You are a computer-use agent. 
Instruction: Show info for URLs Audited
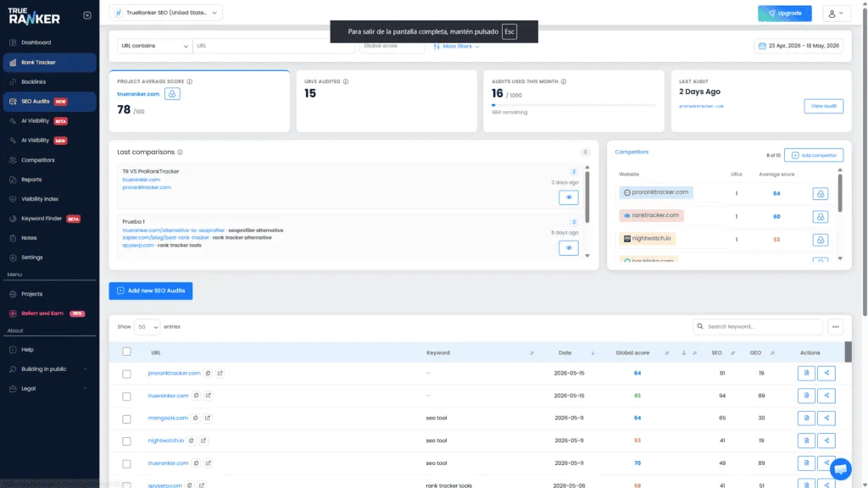[x=346, y=81]
